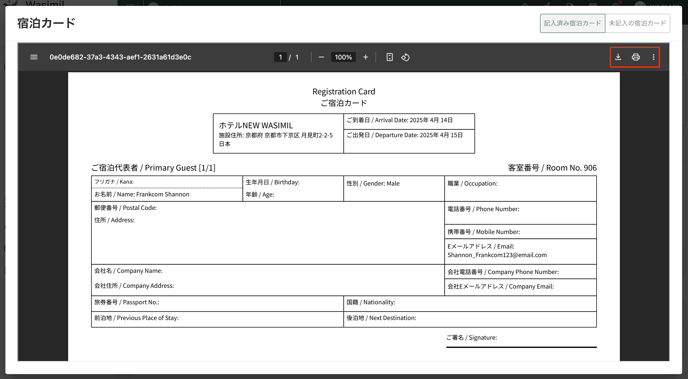Click the fit to page icon
Image resolution: width=688 pixels, height=379 pixels.
pos(389,57)
